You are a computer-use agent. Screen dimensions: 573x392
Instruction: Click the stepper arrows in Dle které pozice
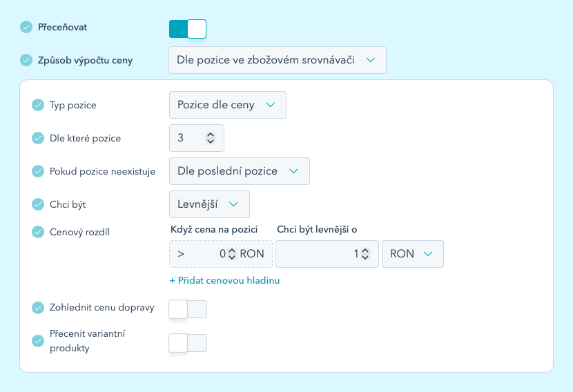(211, 138)
